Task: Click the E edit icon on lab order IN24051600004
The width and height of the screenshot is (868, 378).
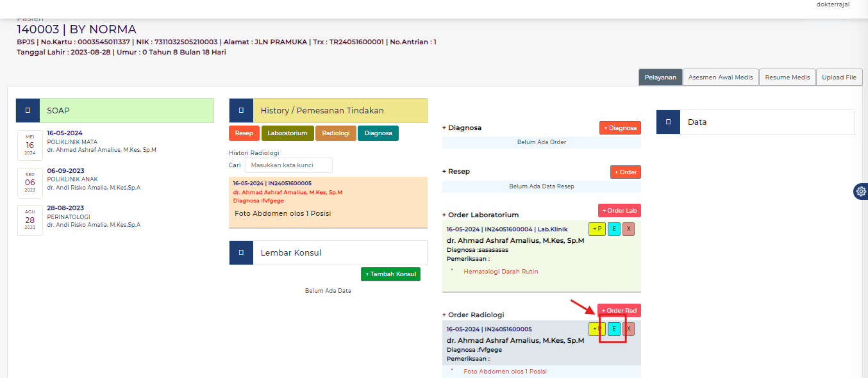Action: 613,229
